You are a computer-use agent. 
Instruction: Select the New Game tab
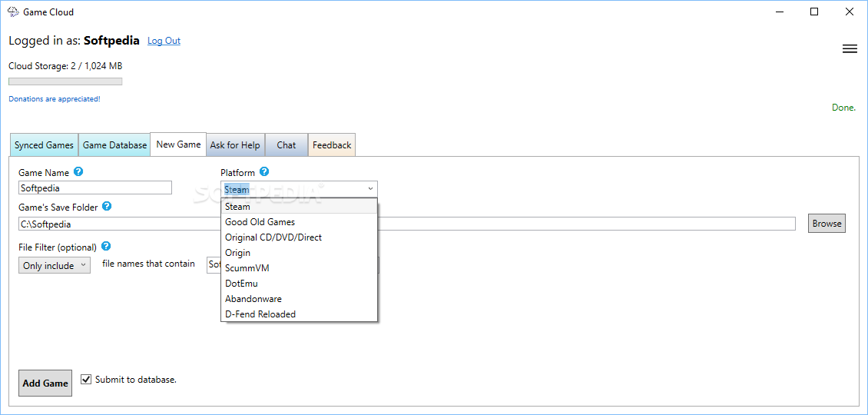coord(178,144)
